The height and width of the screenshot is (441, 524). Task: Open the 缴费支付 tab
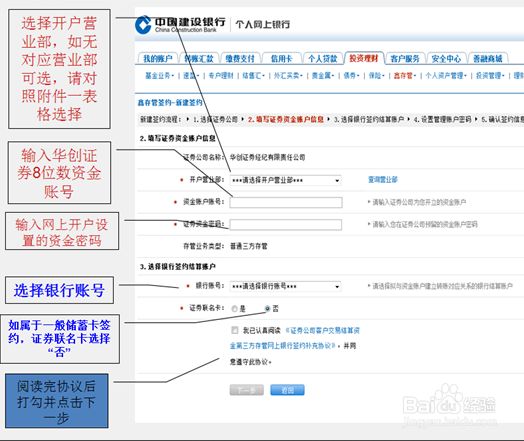[240, 59]
